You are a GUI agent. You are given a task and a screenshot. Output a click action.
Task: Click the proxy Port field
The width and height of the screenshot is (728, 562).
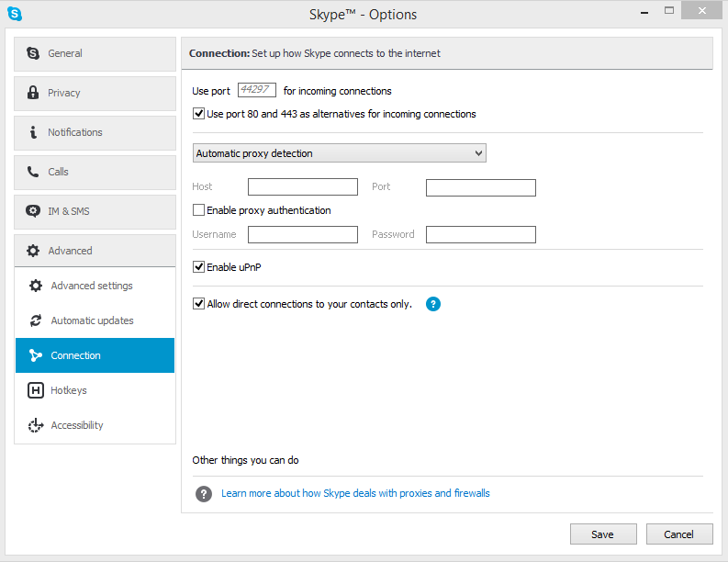tap(480, 187)
